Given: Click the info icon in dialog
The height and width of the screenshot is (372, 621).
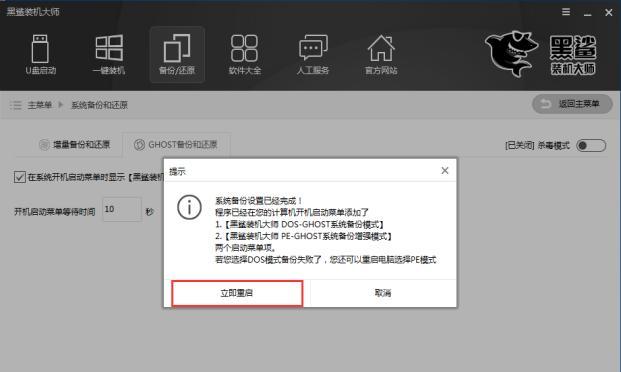Looking at the screenshot, I should coord(189,207).
